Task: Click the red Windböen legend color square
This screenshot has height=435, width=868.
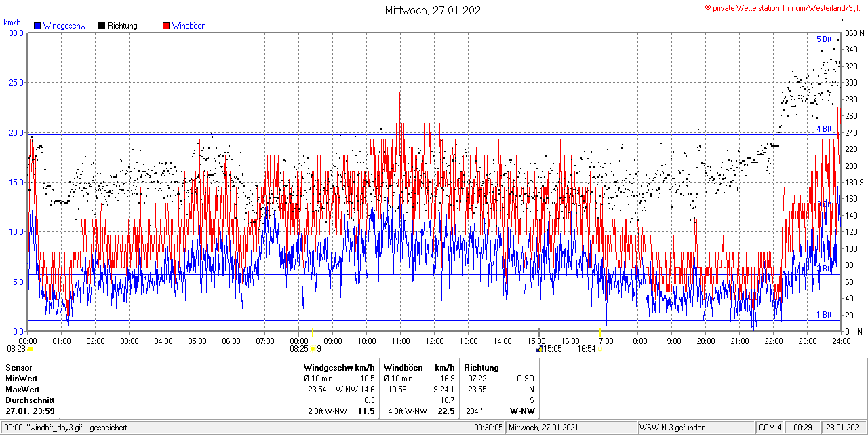Action: tap(166, 26)
